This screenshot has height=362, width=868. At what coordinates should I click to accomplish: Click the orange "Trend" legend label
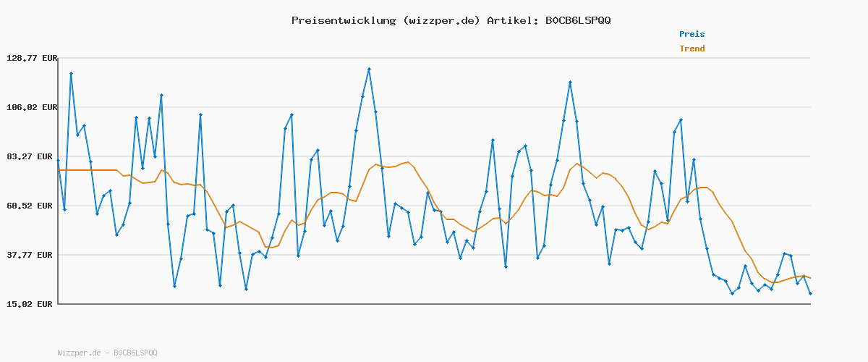click(692, 49)
